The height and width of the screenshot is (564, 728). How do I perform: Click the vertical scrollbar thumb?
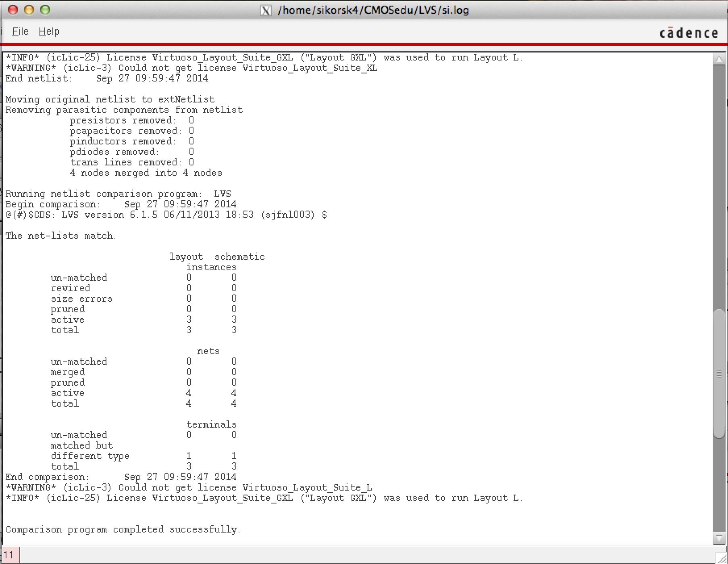click(719, 374)
